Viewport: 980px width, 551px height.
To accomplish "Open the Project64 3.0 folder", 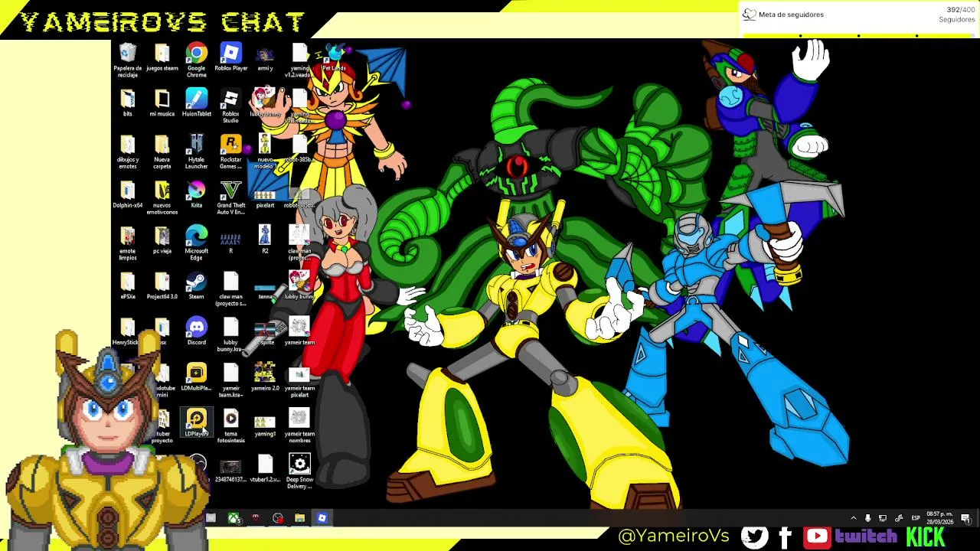I will point(162,286).
